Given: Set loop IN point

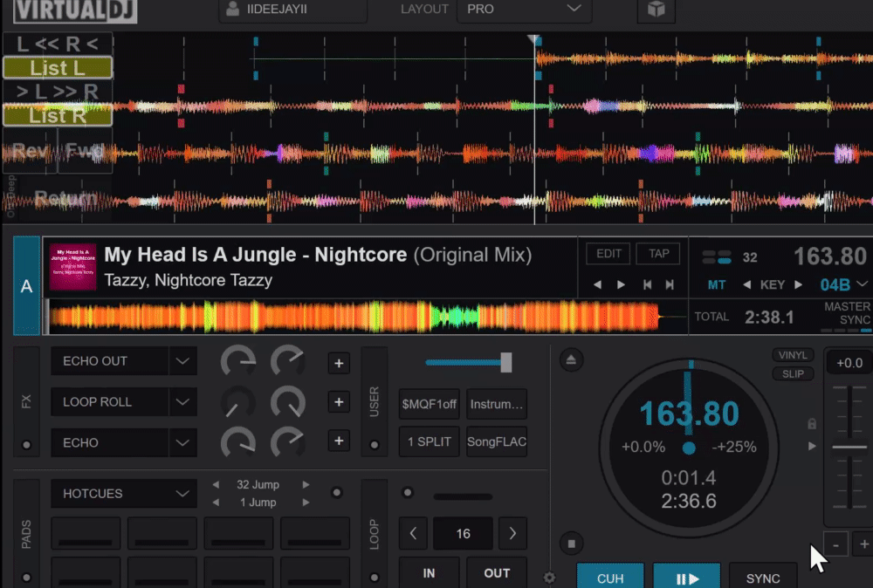Looking at the screenshot, I should pos(429,573).
